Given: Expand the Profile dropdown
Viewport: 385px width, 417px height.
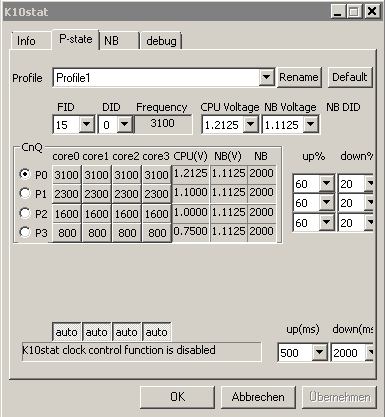Looking at the screenshot, I should point(266,78).
